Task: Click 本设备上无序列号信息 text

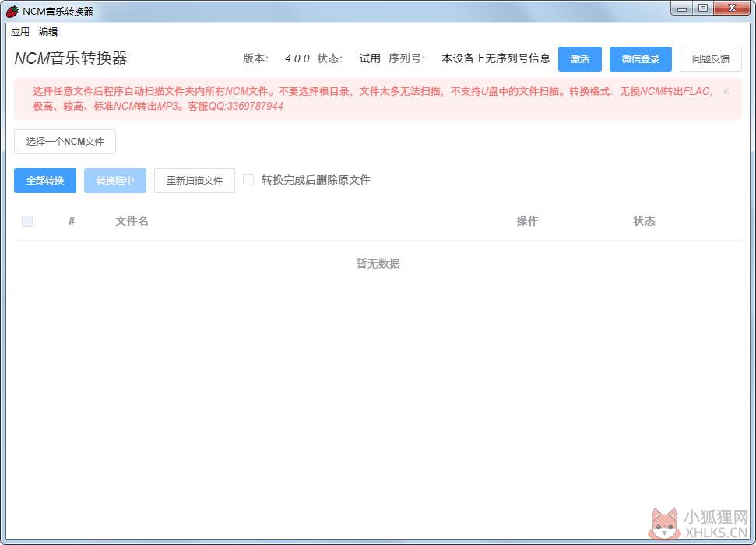Action: 496,58
